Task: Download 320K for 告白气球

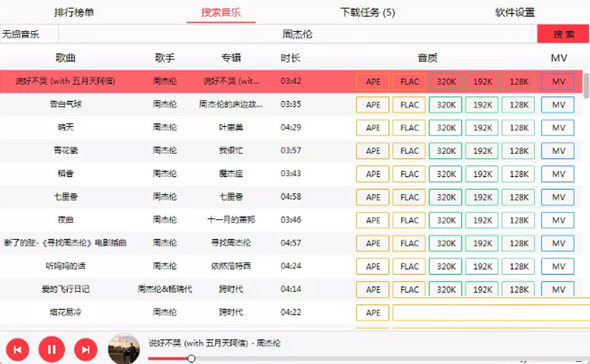Action: [x=446, y=105]
